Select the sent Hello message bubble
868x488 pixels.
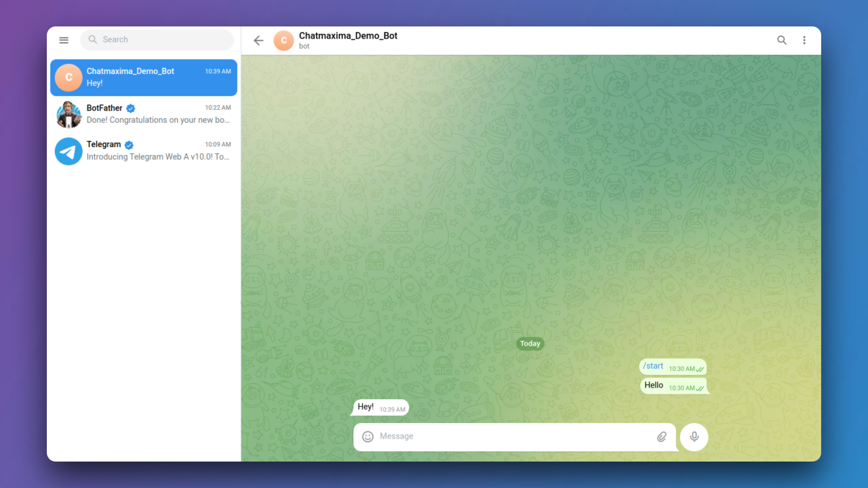tap(673, 386)
